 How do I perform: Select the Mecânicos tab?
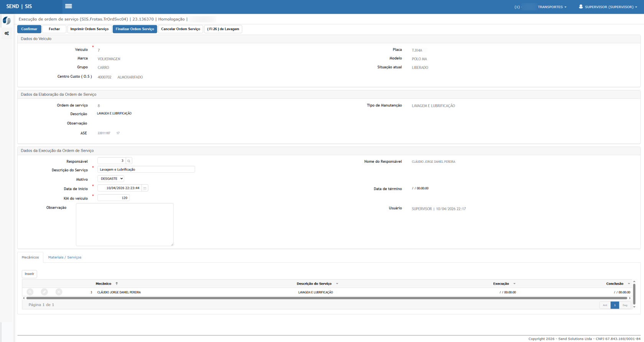pyautogui.click(x=30, y=257)
